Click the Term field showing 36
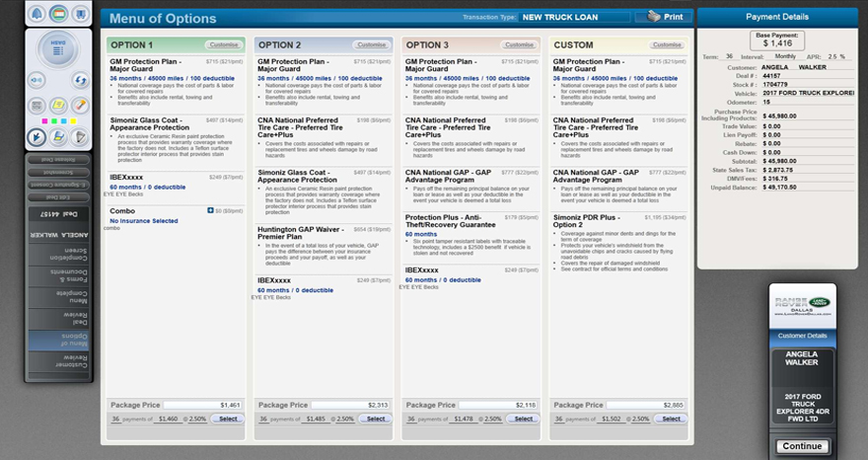This screenshot has width=868, height=460. point(730,56)
